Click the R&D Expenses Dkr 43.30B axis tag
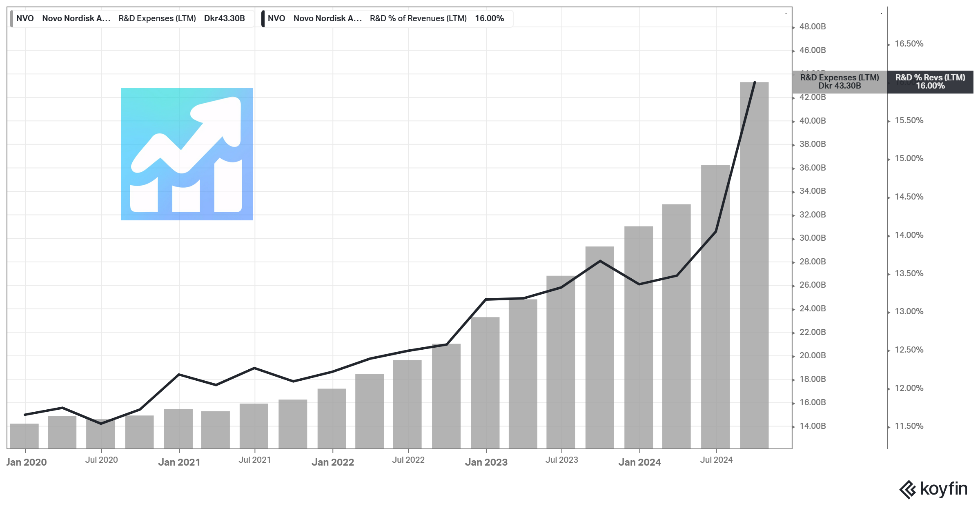Image resolution: width=980 pixels, height=506 pixels. (840, 82)
